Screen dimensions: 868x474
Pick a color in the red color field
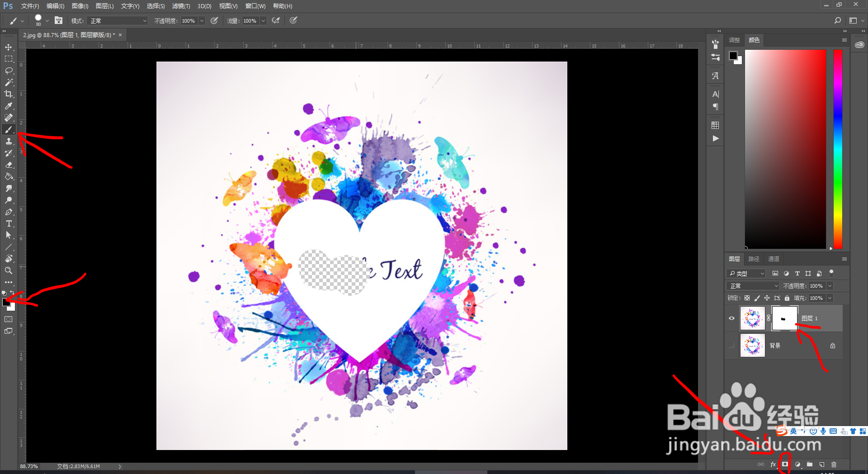point(785,149)
